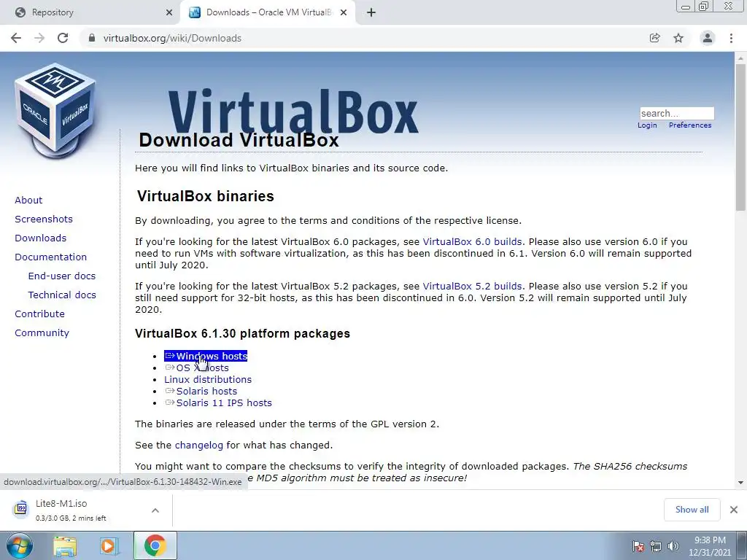Screen dimensions: 747x560
Task: Open the Action Center flag icon
Action: pos(638,546)
